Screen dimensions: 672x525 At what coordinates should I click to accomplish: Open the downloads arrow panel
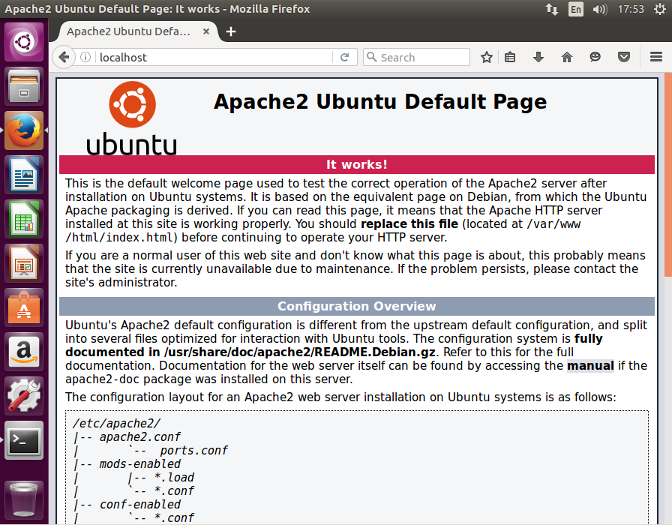[x=538, y=57]
